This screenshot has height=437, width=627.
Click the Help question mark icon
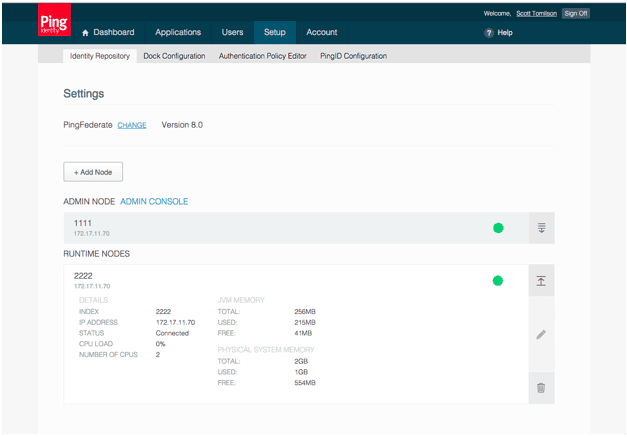point(489,33)
